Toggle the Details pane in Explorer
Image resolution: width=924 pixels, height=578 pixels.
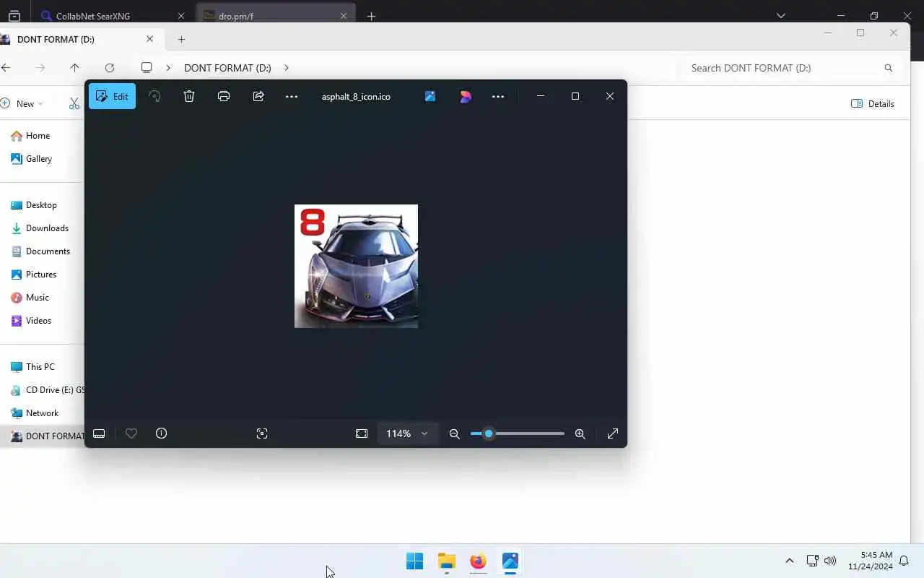pyautogui.click(x=873, y=103)
